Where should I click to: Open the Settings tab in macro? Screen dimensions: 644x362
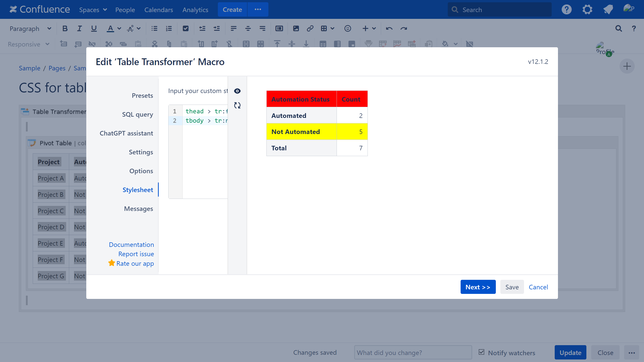tap(141, 152)
